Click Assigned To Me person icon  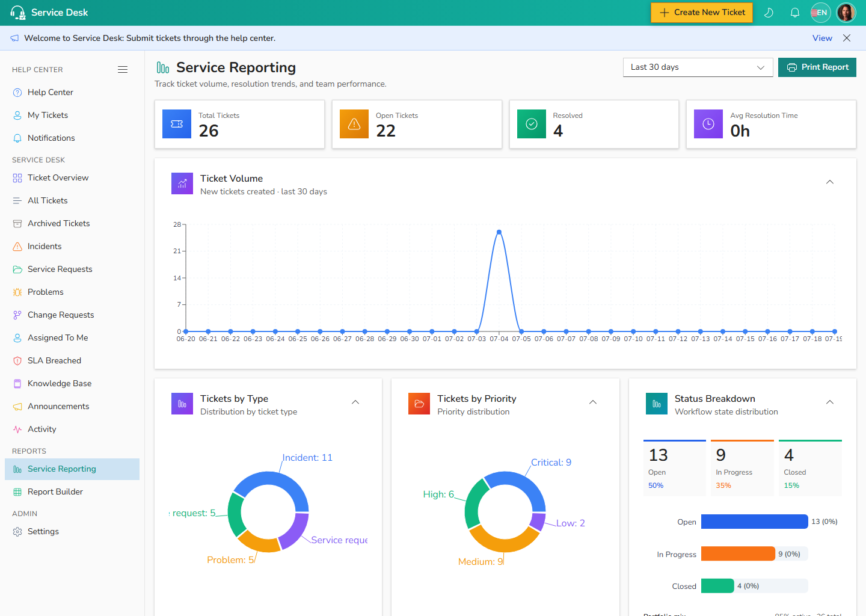[17, 338]
